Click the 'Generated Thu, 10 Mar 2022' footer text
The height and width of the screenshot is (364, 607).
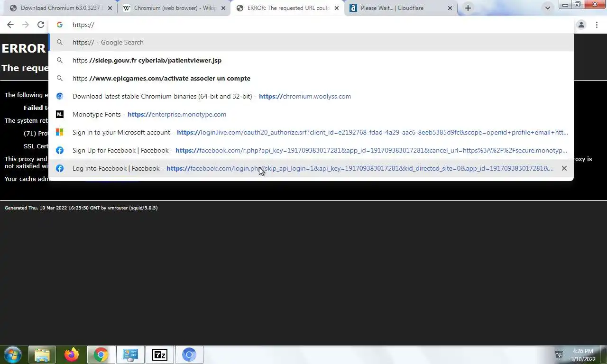(x=81, y=208)
